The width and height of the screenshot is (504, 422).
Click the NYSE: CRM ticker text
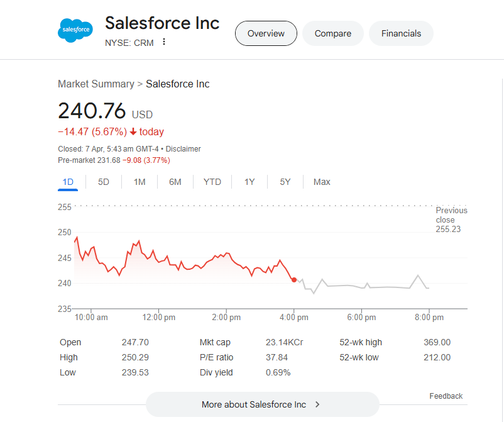(x=129, y=43)
